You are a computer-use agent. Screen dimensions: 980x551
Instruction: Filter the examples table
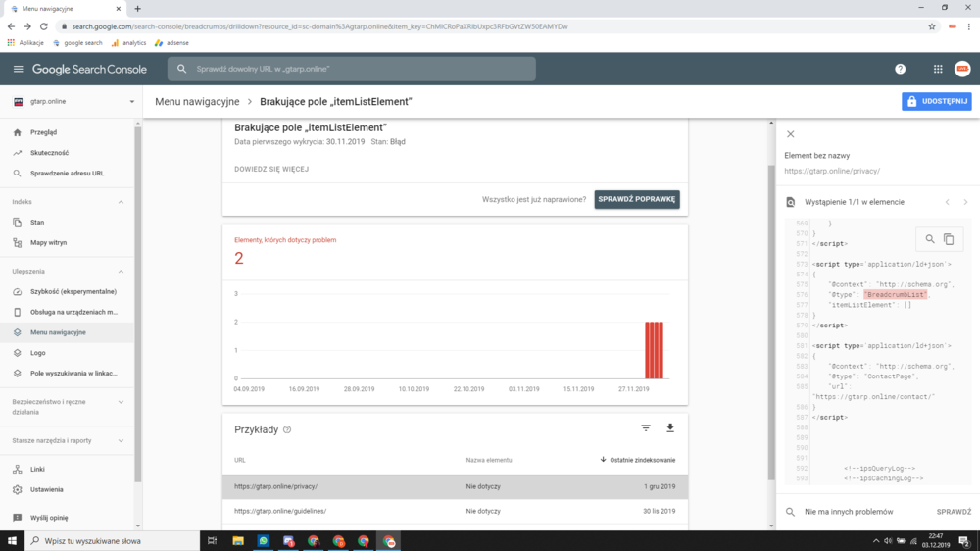point(646,428)
